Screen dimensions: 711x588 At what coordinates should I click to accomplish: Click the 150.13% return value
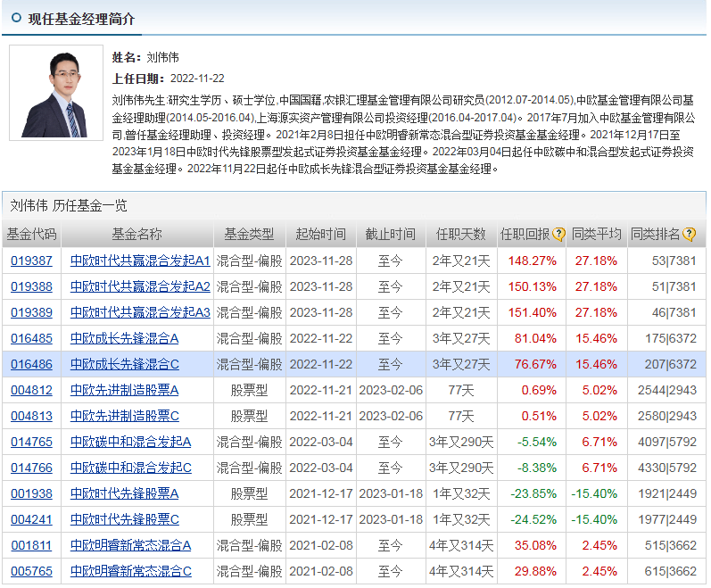(x=532, y=286)
